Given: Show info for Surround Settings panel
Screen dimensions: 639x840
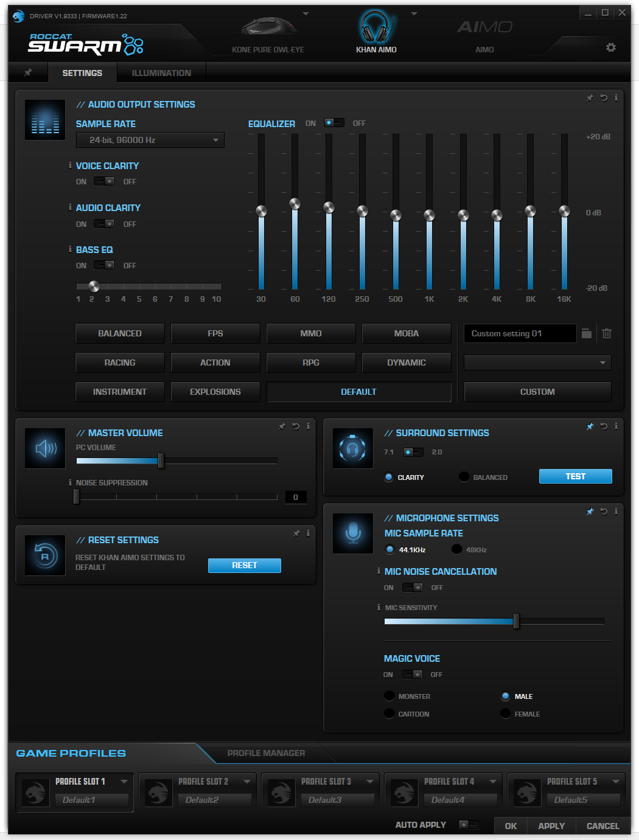Looking at the screenshot, I should (x=616, y=426).
